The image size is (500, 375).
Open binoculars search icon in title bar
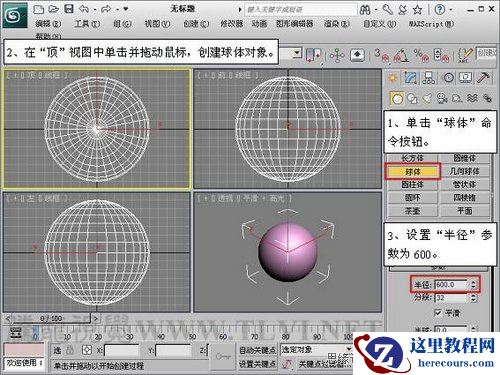365,10
